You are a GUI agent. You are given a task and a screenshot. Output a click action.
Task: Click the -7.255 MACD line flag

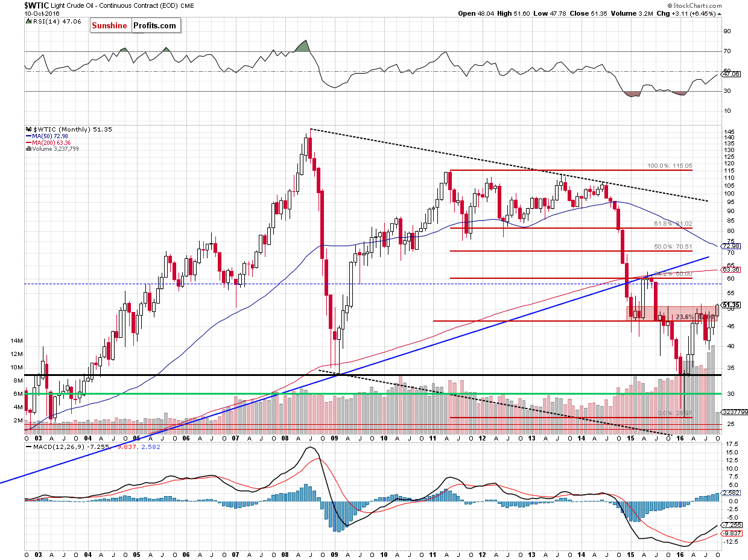click(x=732, y=525)
